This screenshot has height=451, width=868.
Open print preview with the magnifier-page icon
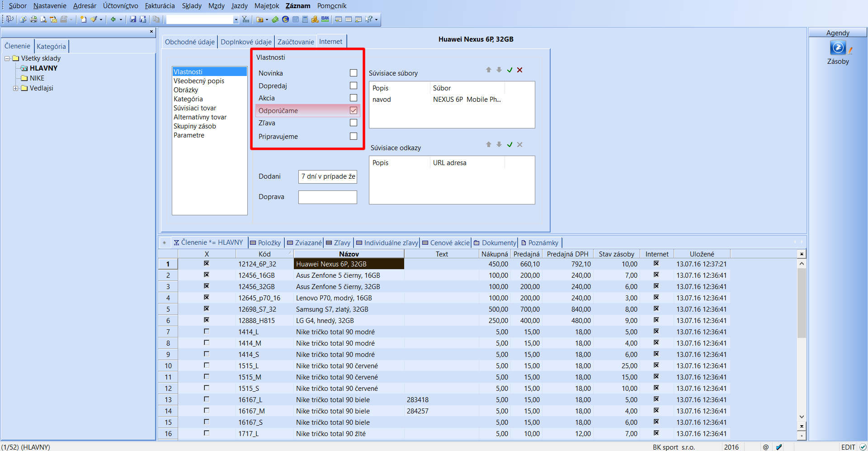43,19
